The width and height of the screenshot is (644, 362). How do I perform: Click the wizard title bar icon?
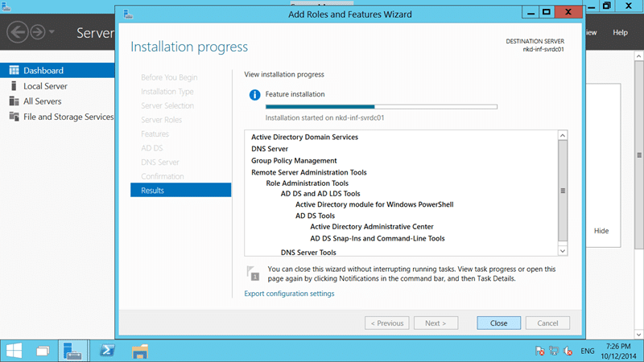tap(128, 14)
